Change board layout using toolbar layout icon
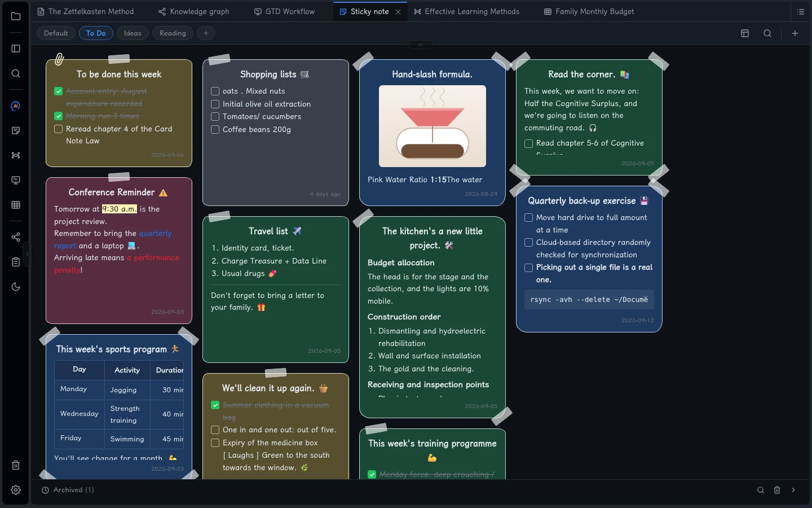 pyautogui.click(x=745, y=33)
